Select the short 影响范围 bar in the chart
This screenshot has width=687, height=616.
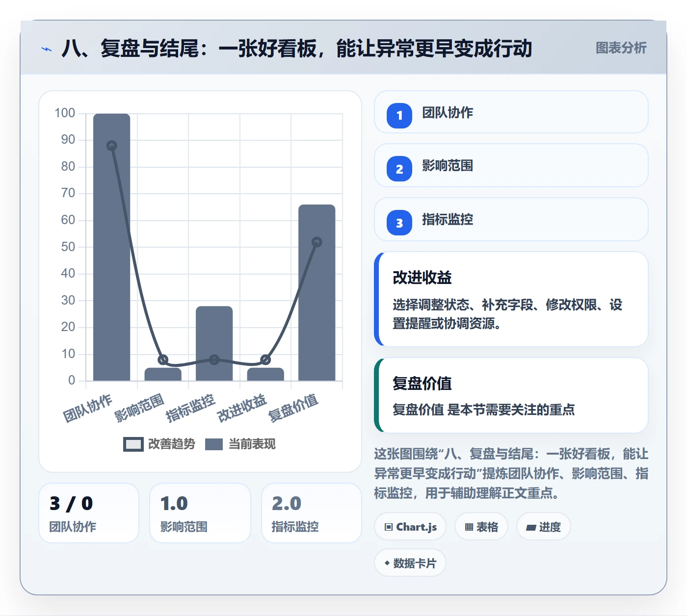(163, 374)
